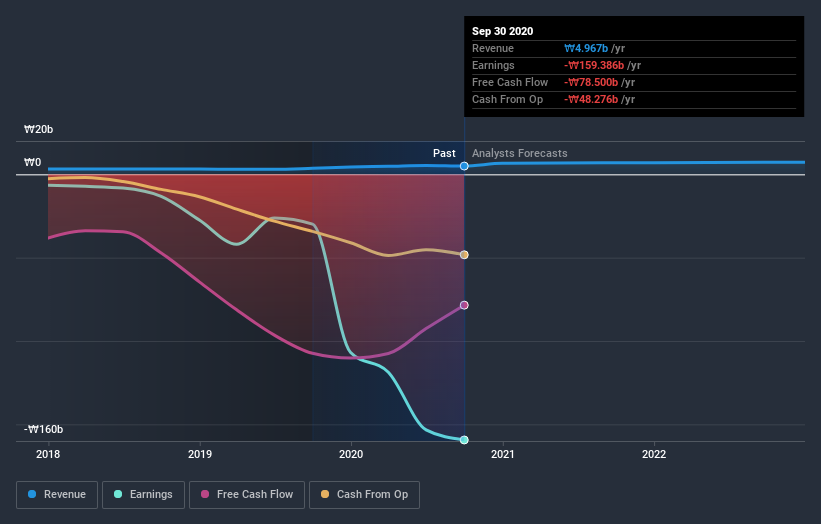Select the pink Free Cash Flow data point
This screenshot has height=524, width=821.
464,305
